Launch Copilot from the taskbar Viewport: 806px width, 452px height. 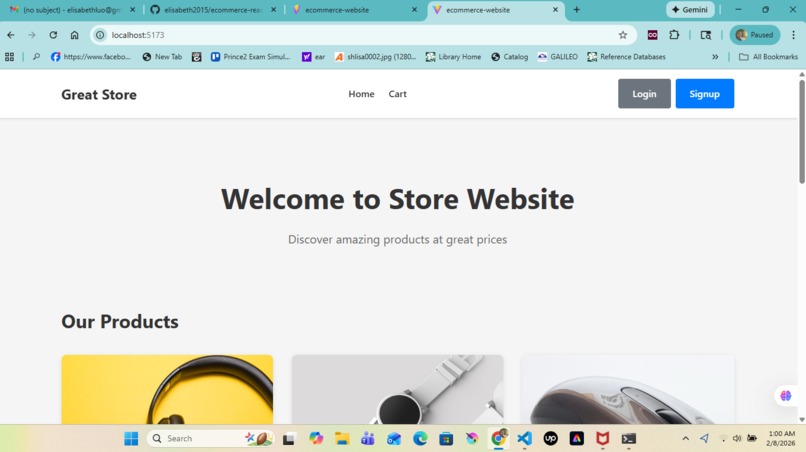(x=316, y=439)
